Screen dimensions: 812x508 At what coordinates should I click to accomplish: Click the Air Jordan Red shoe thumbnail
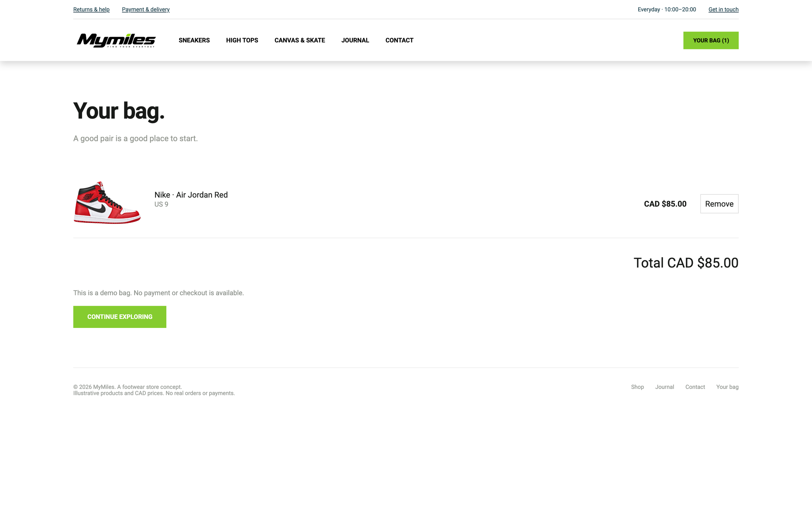point(107,202)
